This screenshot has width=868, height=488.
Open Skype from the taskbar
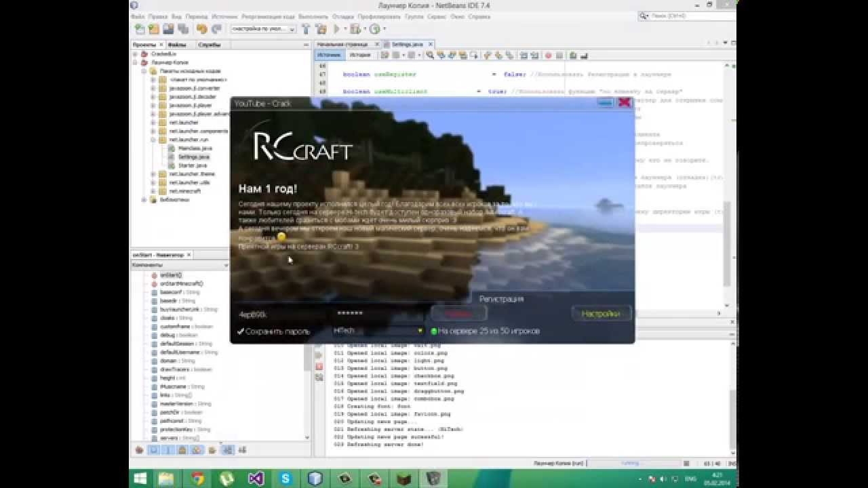click(285, 479)
